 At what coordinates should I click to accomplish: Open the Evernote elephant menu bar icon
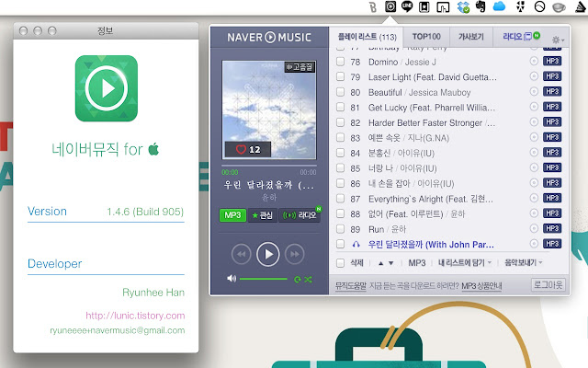481,6
